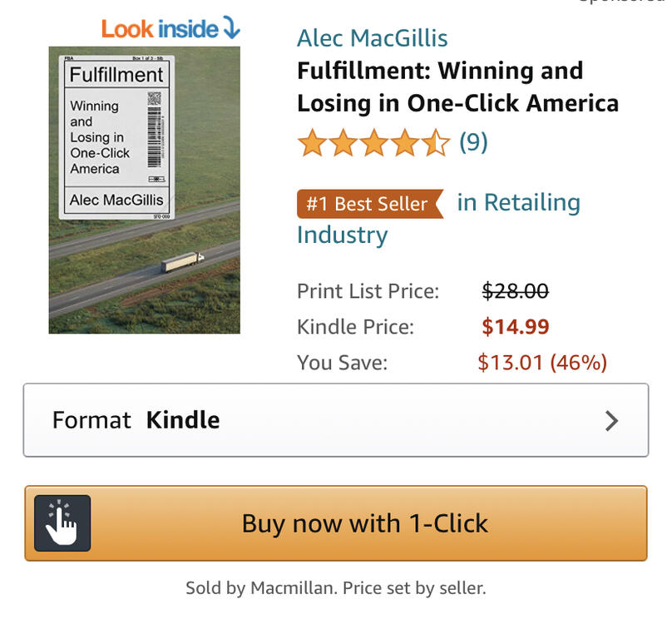The image size is (672, 624).
Task: View the 9 customer reviews
Action: (473, 143)
